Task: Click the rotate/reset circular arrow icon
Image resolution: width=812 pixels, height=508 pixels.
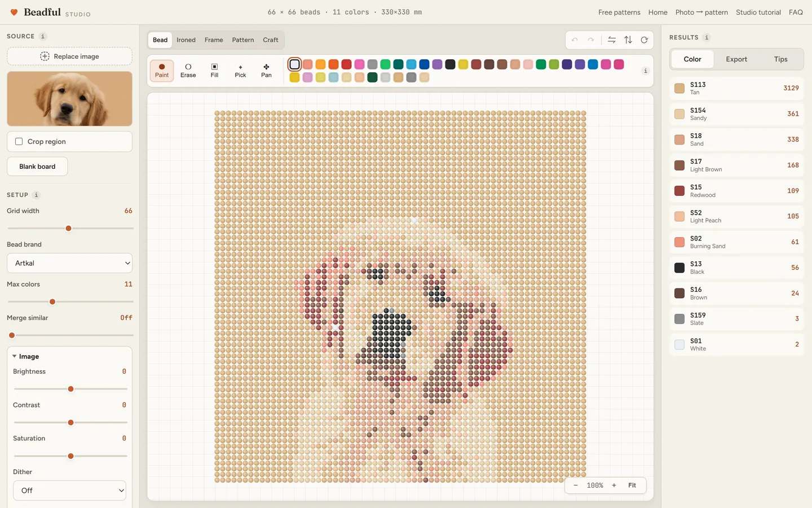Action: 644,40
